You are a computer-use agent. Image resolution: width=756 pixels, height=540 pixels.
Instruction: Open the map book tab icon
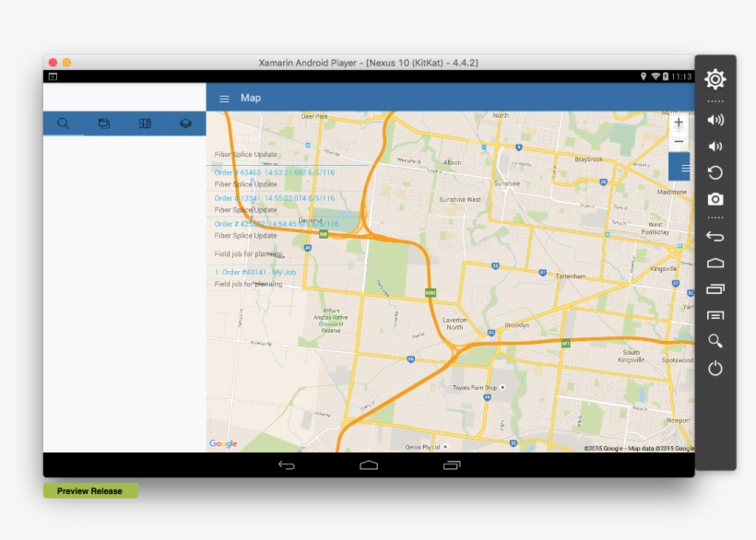coord(145,123)
